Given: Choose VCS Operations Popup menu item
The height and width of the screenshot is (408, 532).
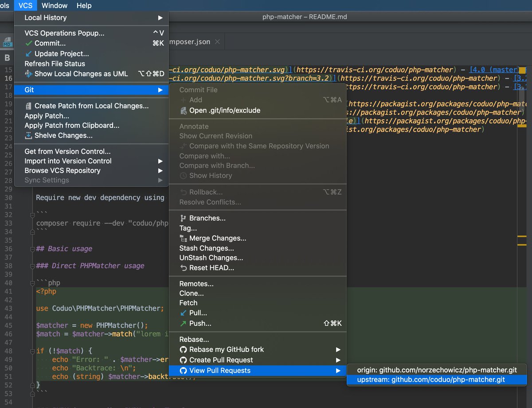Looking at the screenshot, I should point(91,33).
